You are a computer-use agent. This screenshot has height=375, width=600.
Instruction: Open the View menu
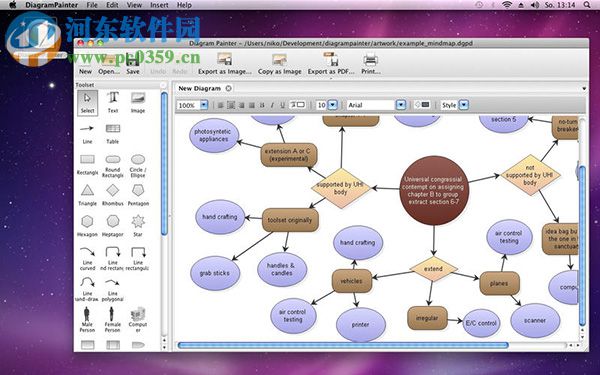click(x=134, y=5)
